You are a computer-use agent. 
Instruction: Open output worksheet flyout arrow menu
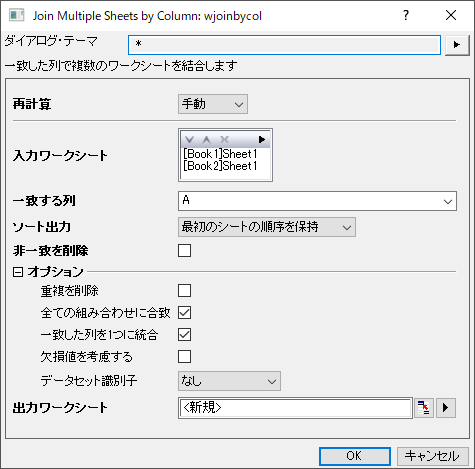pos(446,407)
